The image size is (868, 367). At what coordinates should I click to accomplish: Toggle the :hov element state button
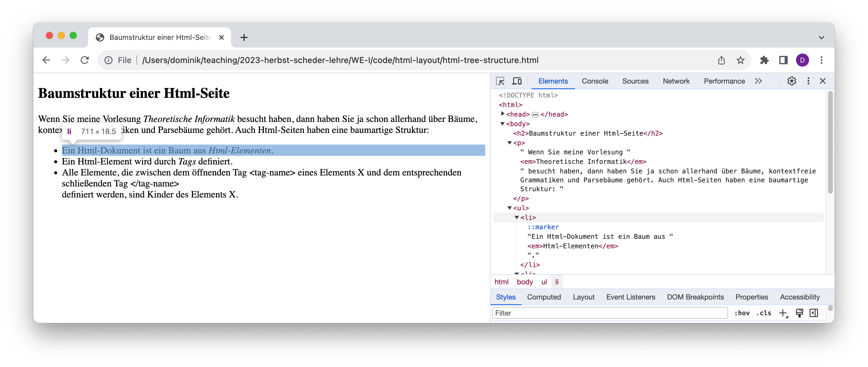tap(742, 313)
